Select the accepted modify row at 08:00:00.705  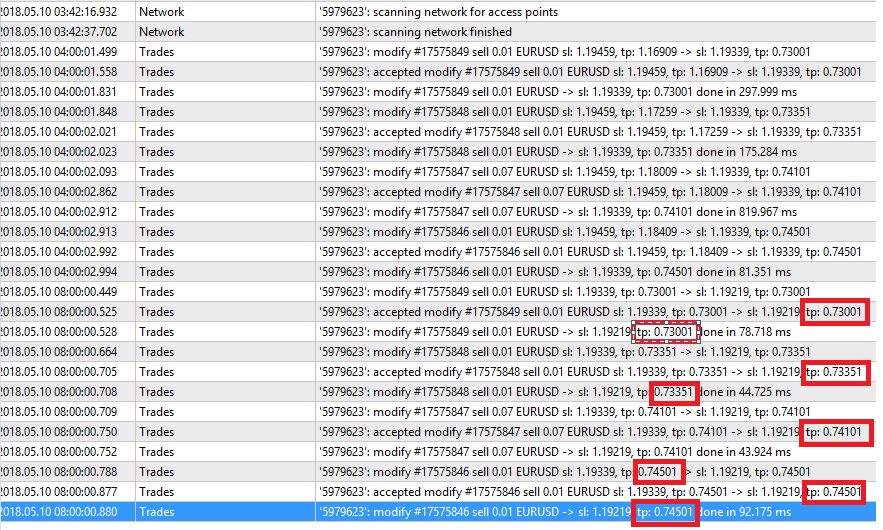point(438,372)
